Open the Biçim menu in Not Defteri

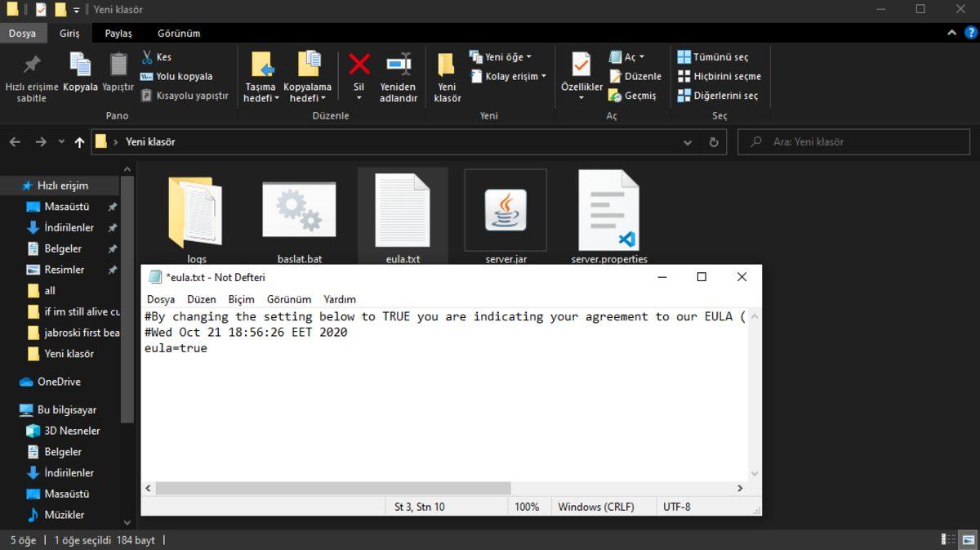click(241, 299)
